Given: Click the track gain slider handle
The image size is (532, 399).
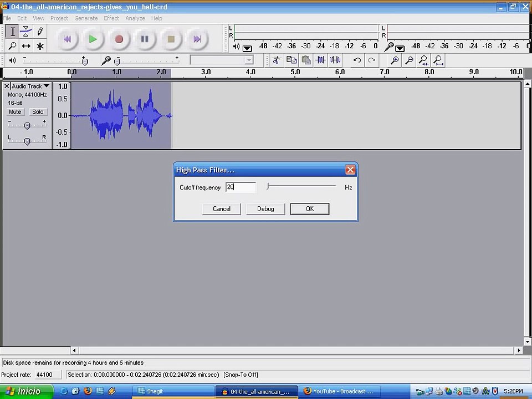Looking at the screenshot, I should 27,126.
